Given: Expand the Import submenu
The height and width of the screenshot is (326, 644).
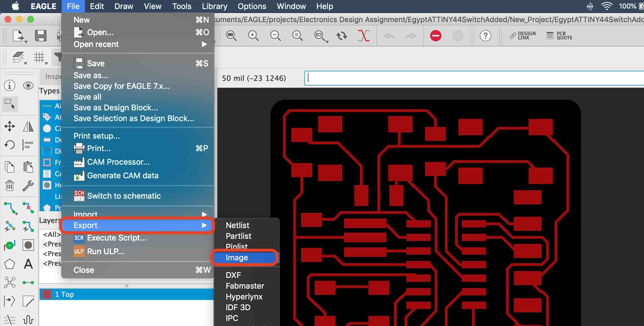Looking at the screenshot, I should point(138,214).
